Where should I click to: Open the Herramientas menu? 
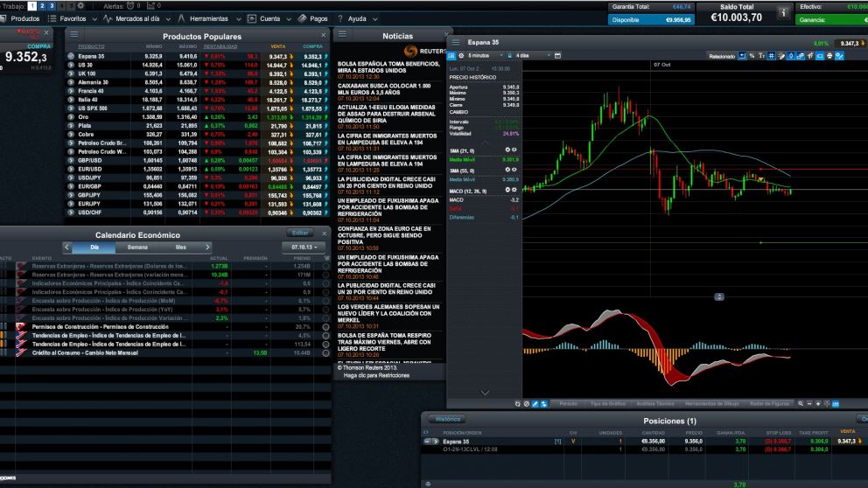point(207,18)
